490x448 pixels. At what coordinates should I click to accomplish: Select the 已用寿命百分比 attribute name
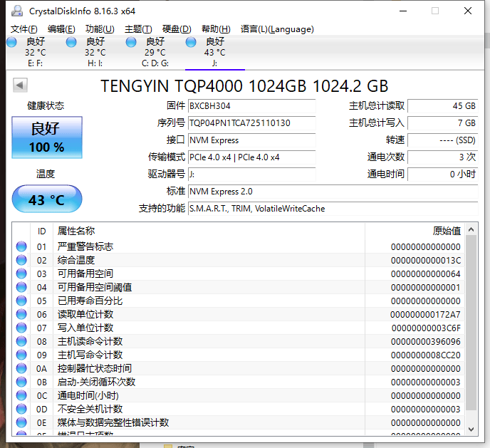90,301
